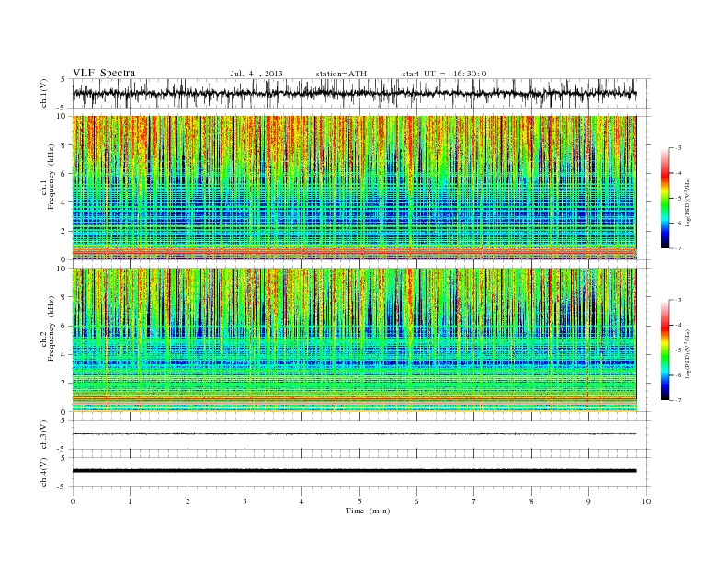728x563 pixels.
Task: Click the 'Time (min)' x-axis label
Action: coord(368,511)
